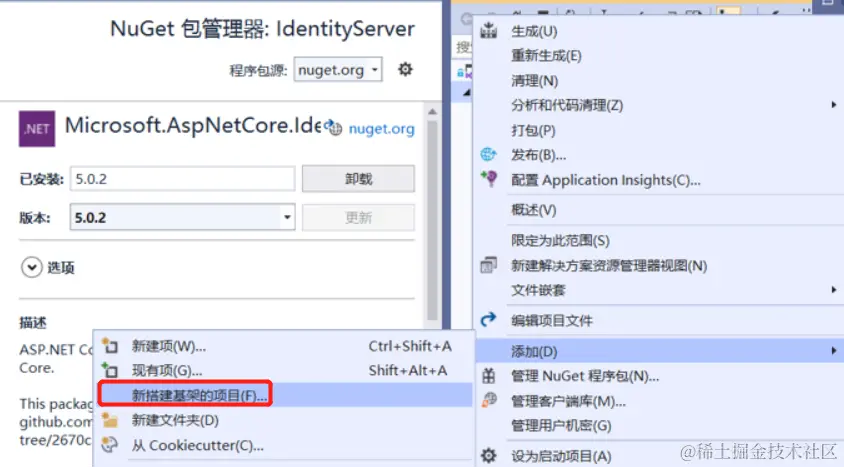Click the globe icon beside nuget.org link
This screenshot has height=468, width=844.
coord(333,128)
